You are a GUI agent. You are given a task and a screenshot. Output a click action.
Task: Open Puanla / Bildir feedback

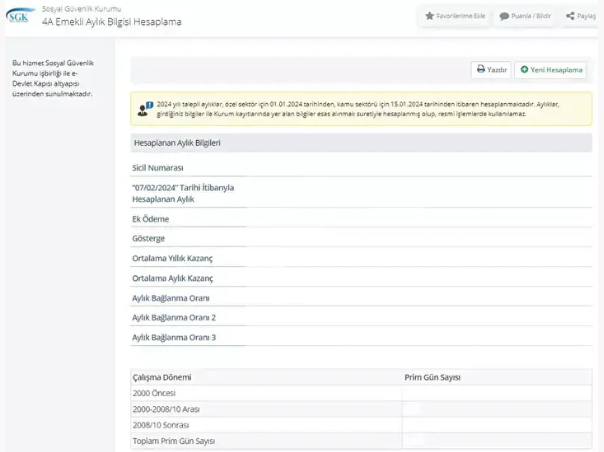524,16
